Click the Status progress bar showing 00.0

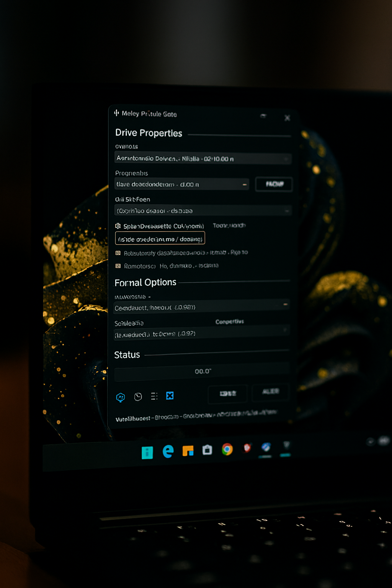pyautogui.click(x=202, y=372)
